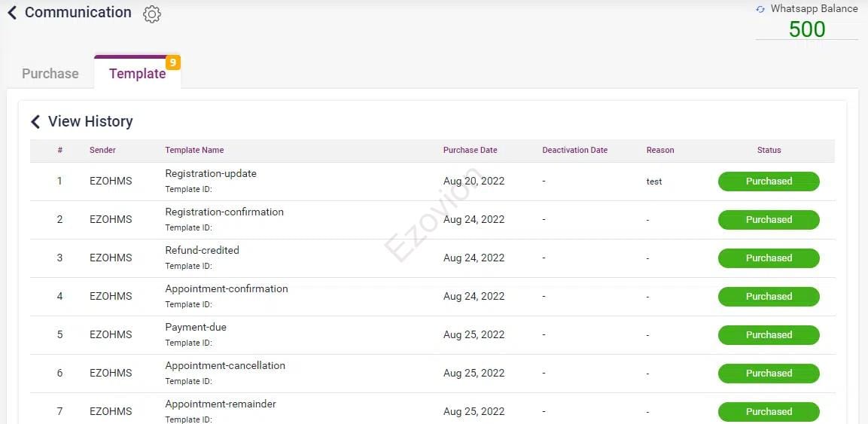868x424 pixels.
Task: Click the back arrow beside Communication
Action: pos(12,13)
